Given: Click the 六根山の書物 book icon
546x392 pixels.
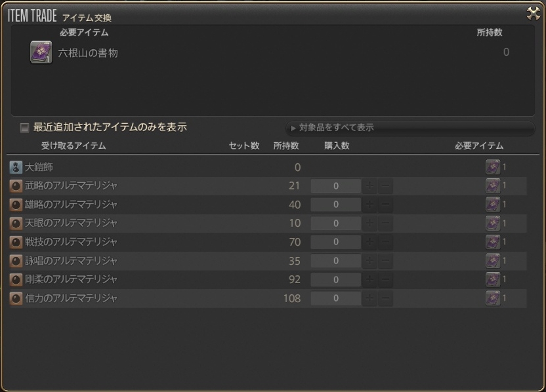Looking at the screenshot, I should pyautogui.click(x=41, y=52).
